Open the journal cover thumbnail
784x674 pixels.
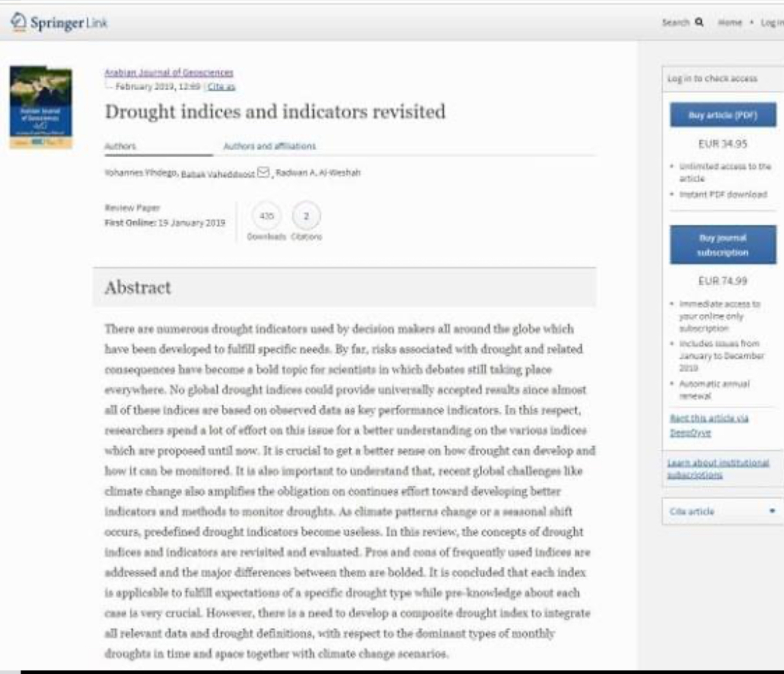tap(41, 107)
